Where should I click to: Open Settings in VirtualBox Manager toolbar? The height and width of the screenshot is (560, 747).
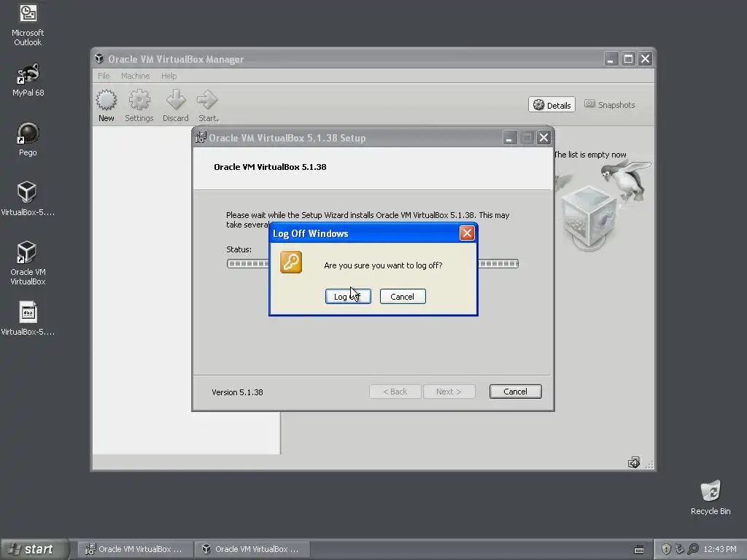coord(139,106)
